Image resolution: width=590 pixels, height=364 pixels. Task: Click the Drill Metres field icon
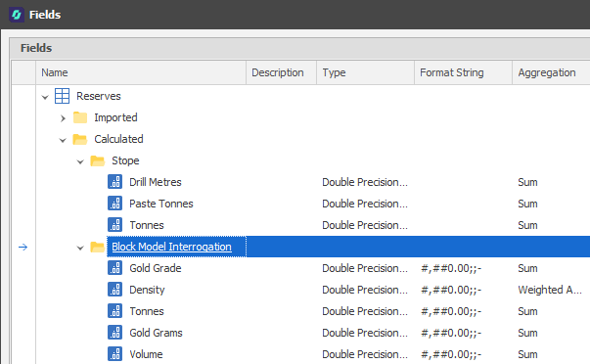click(114, 182)
